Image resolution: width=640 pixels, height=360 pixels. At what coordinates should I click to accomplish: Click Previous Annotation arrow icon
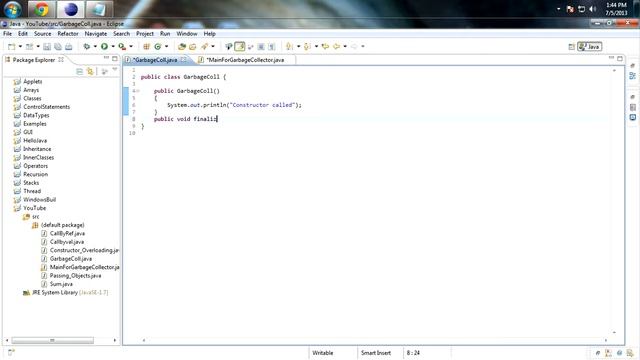click(307, 47)
